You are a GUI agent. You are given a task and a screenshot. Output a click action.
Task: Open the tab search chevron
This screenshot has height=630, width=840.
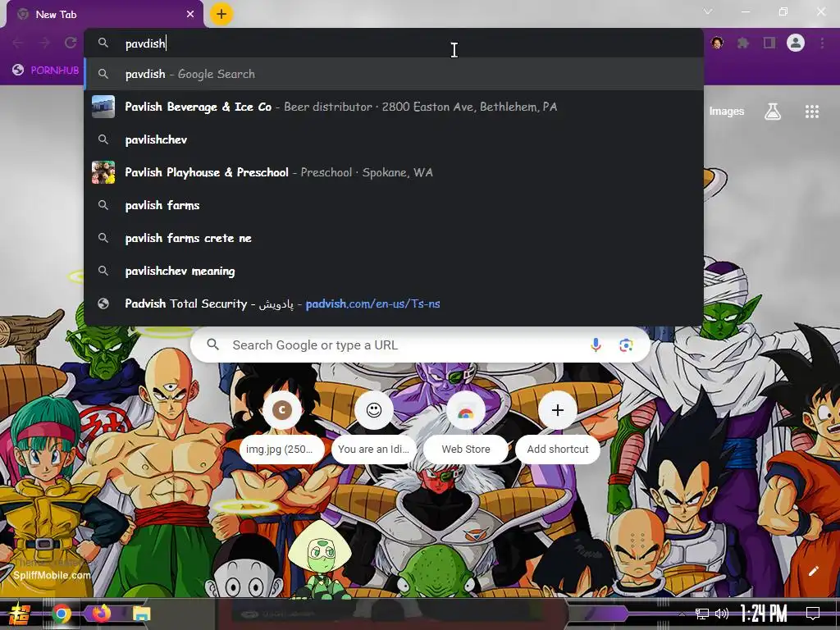pos(708,11)
